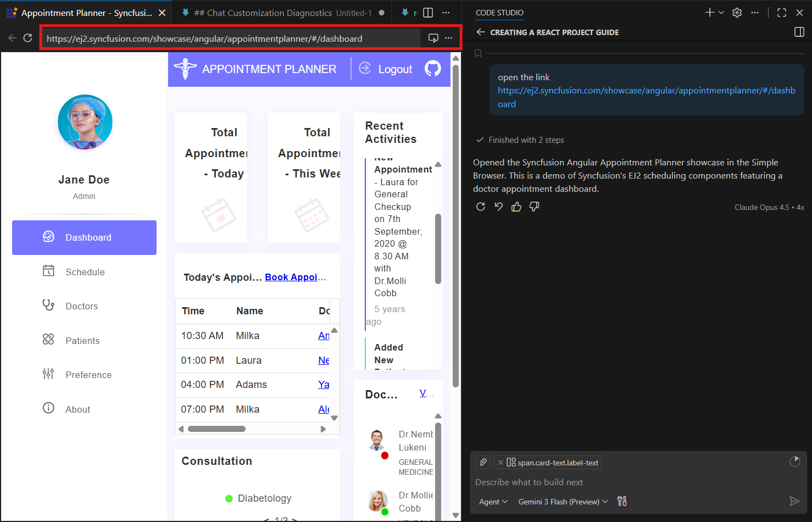The image size is (812, 522).
Task: Click the Book Appointment link
Action: point(295,277)
